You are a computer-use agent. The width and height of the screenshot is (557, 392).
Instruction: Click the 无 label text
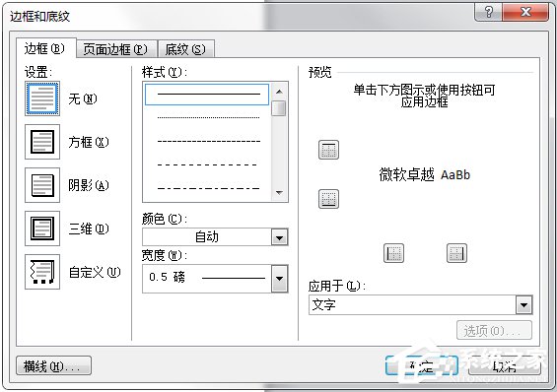pyautogui.click(x=83, y=98)
